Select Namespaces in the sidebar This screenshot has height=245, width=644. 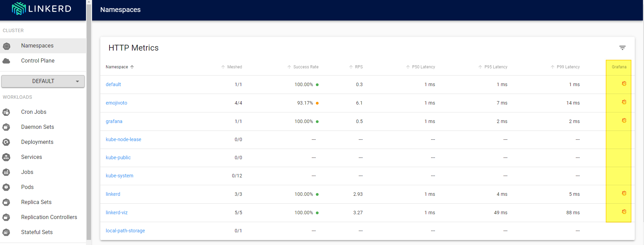click(x=43, y=46)
